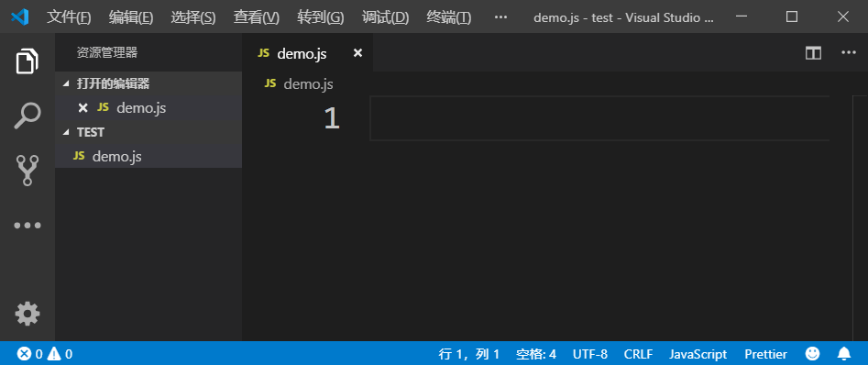The image size is (868, 365).
Task: Open the 选择(S) menu
Action: tap(193, 17)
